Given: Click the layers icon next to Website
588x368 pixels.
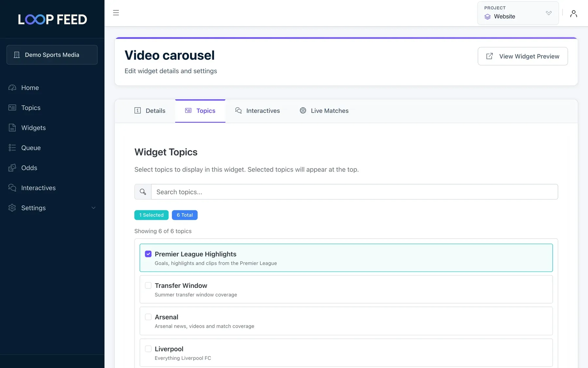Looking at the screenshot, I should (487, 17).
